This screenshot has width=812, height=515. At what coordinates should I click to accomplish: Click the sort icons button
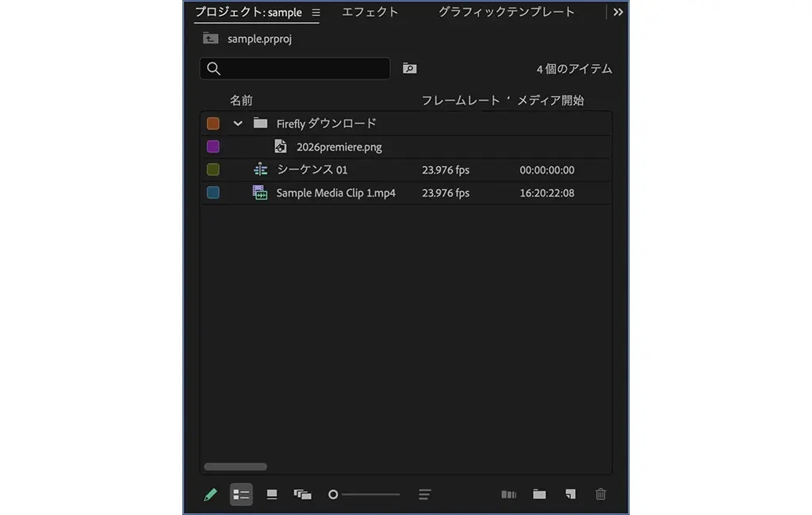point(425,494)
